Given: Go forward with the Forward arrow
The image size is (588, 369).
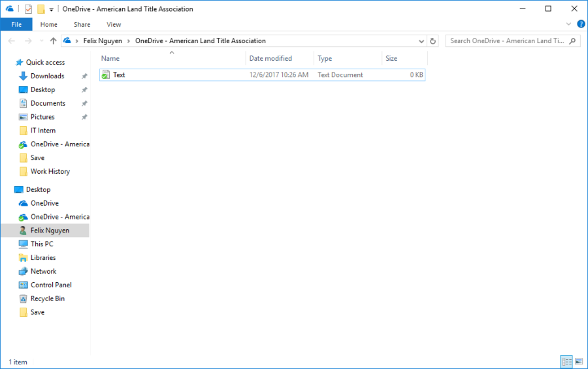Looking at the screenshot, I should (x=28, y=41).
